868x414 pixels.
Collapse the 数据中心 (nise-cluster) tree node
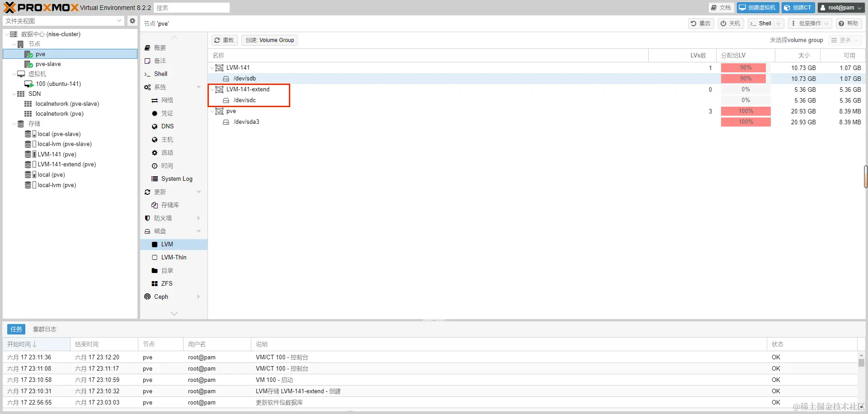7,34
